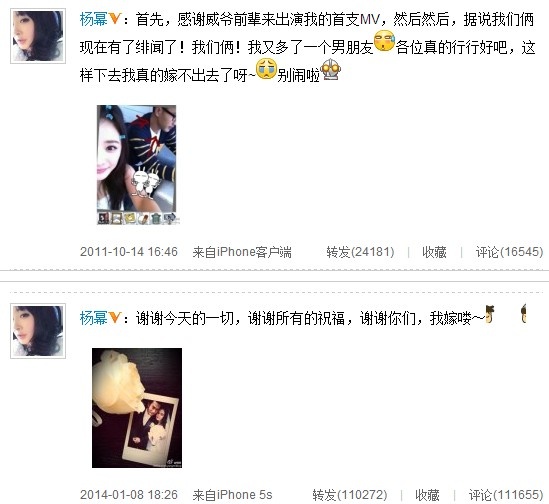Click the crying emoji after 嫁不出去了呀

click(x=267, y=69)
